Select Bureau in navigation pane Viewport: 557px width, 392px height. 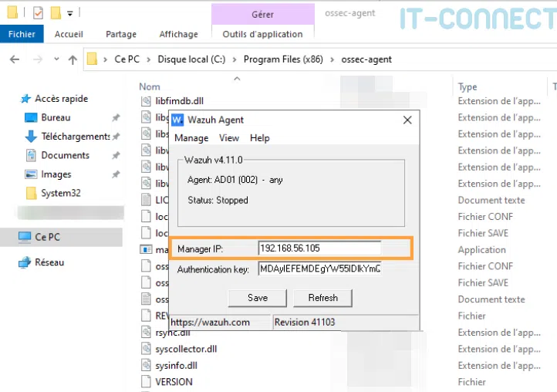click(x=56, y=117)
